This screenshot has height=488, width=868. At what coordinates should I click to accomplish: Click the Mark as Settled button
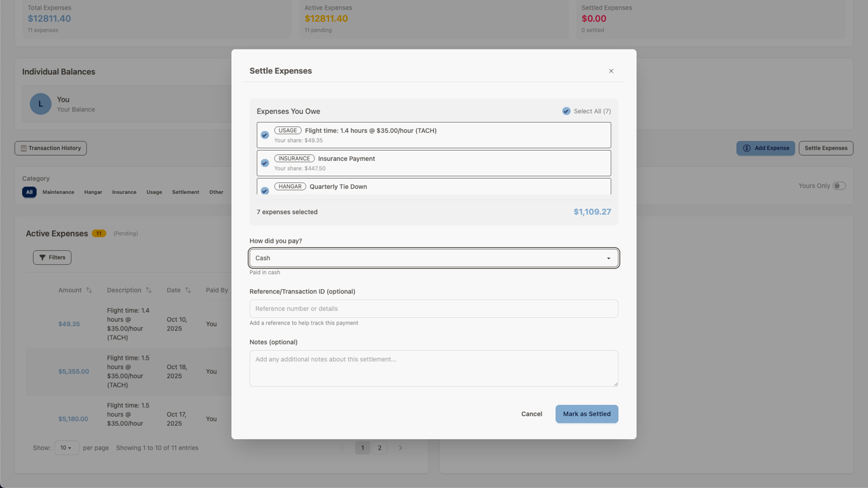click(587, 414)
